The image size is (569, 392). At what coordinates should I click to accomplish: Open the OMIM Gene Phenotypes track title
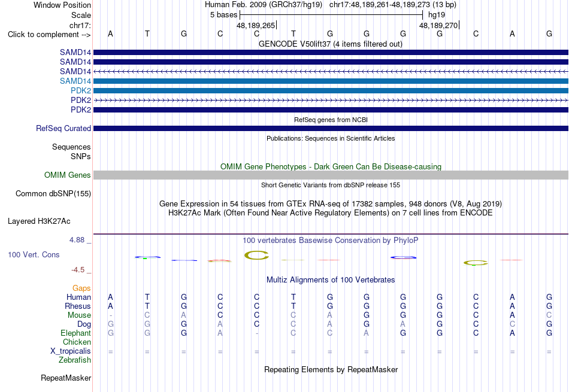[331, 166]
